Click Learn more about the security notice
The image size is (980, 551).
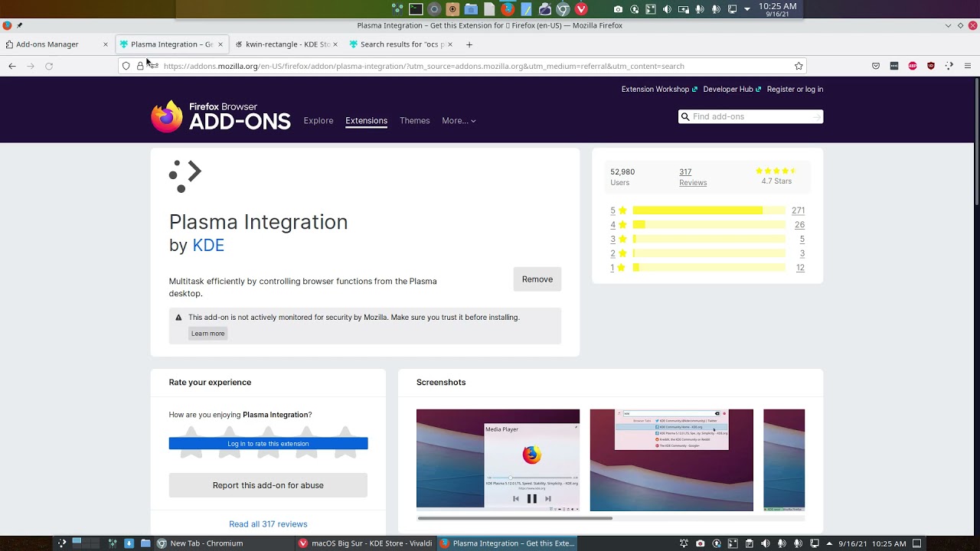(207, 334)
